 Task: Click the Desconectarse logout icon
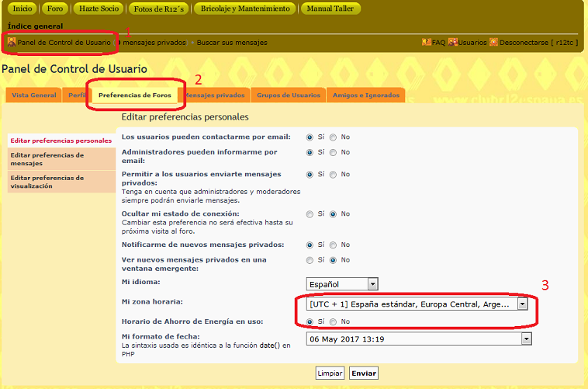tap(493, 42)
